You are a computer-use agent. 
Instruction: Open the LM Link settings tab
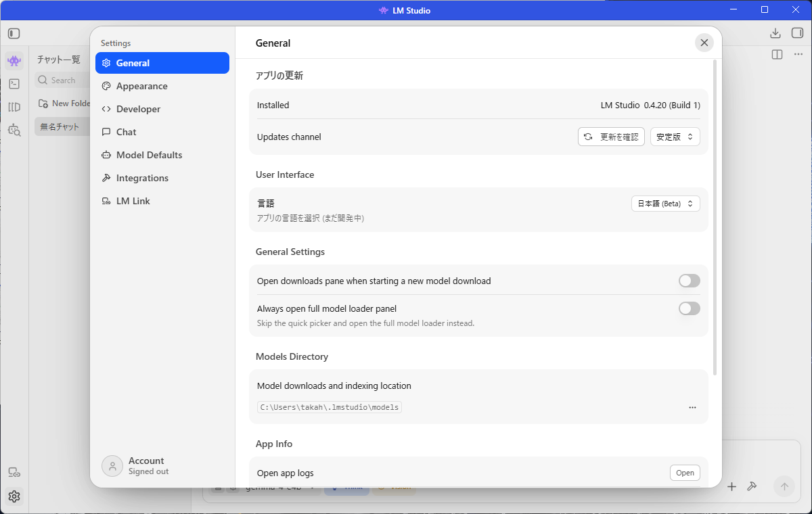(x=162, y=201)
